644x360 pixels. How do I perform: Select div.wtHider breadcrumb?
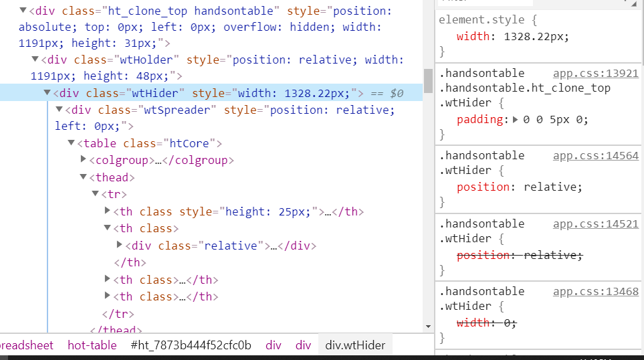(x=355, y=345)
